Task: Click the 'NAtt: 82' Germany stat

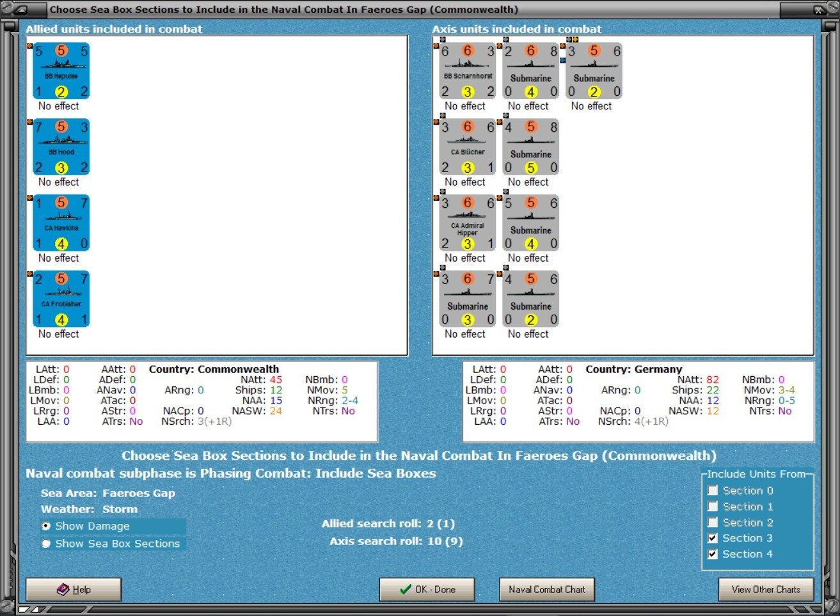Action: point(698,380)
